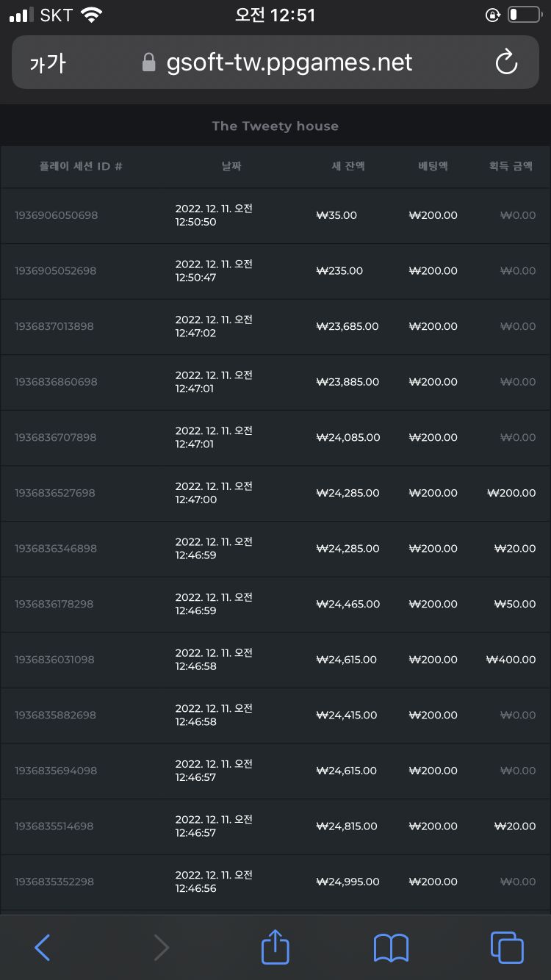Select the 날짜 column header
Viewport: 551px width, 980px height.
pyautogui.click(x=231, y=166)
